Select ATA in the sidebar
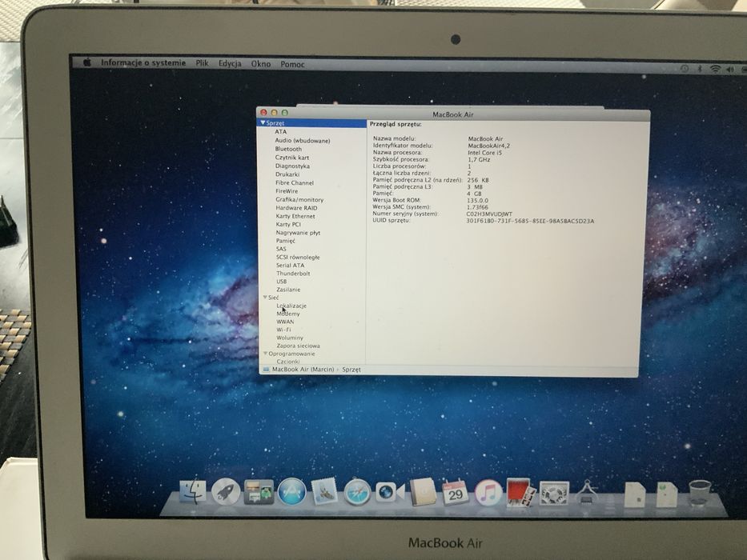Viewport: 747px width, 560px height. 280,131
